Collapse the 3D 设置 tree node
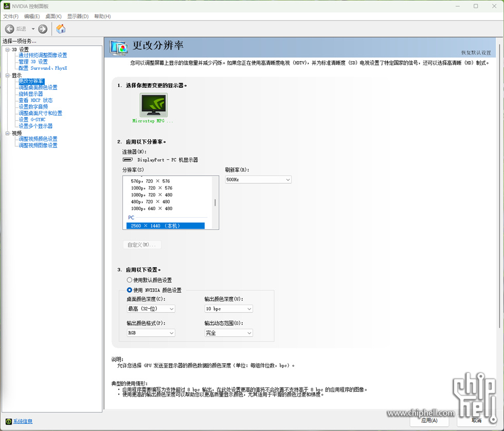504x431 pixels. coord(7,49)
